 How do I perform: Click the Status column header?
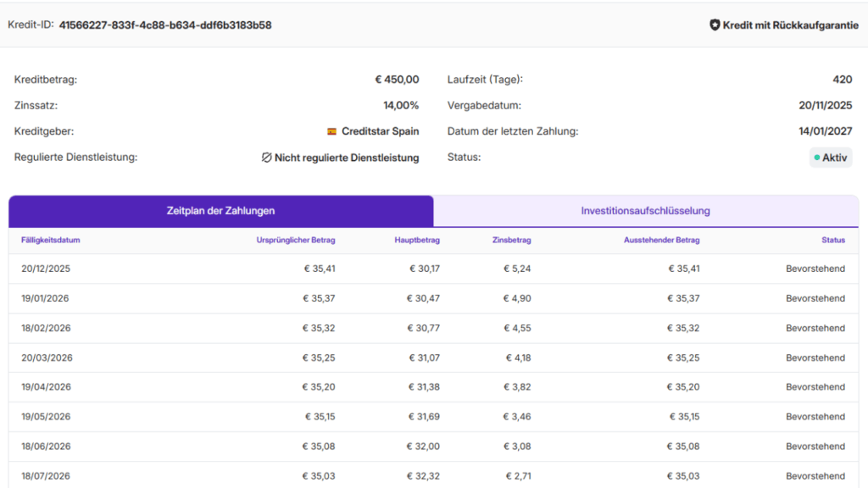point(832,240)
